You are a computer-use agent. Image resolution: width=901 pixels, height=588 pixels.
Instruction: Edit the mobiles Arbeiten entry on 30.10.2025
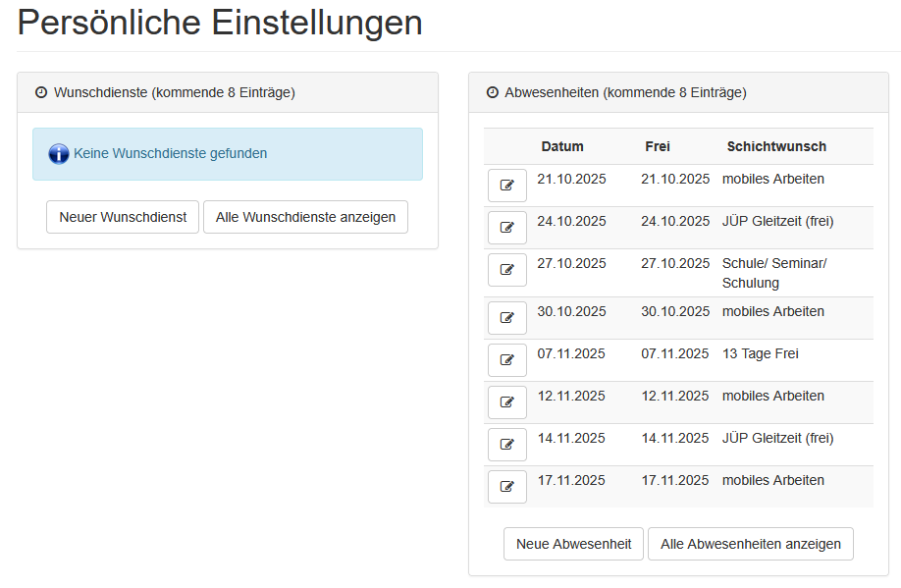click(506, 317)
